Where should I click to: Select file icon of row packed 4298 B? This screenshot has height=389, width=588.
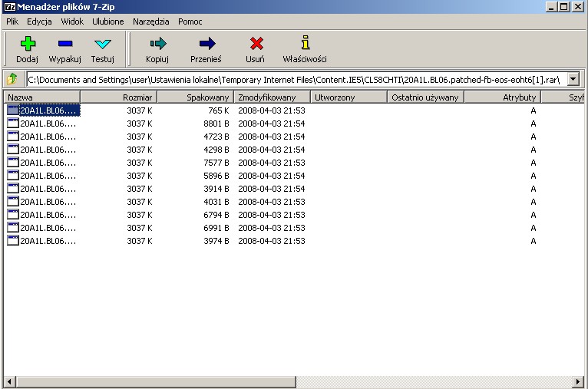[13, 149]
